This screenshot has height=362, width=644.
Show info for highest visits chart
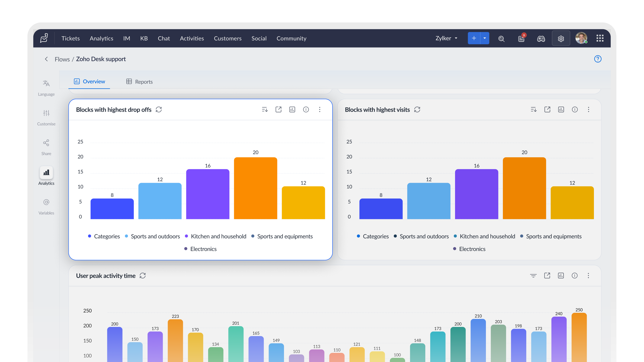coord(575,109)
